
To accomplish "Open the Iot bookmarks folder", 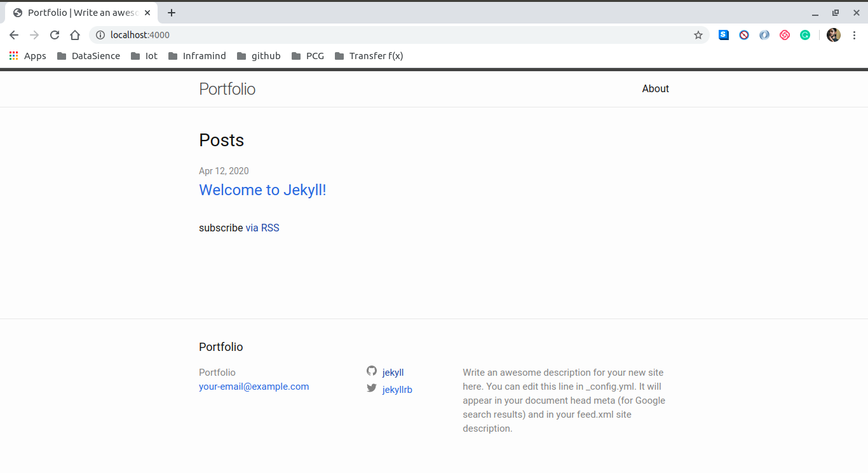I will pyautogui.click(x=144, y=56).
